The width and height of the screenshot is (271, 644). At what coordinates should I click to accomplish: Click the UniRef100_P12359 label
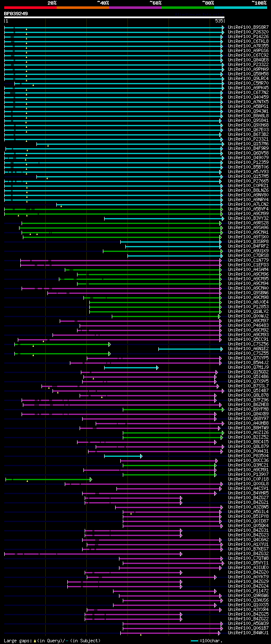[248, 162]
